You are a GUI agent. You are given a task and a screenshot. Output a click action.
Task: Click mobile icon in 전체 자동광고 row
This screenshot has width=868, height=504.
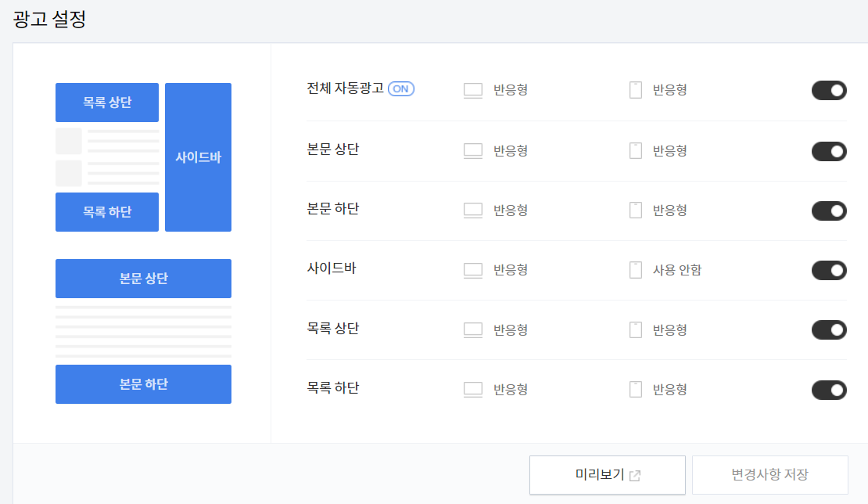[x=636, y=90]
